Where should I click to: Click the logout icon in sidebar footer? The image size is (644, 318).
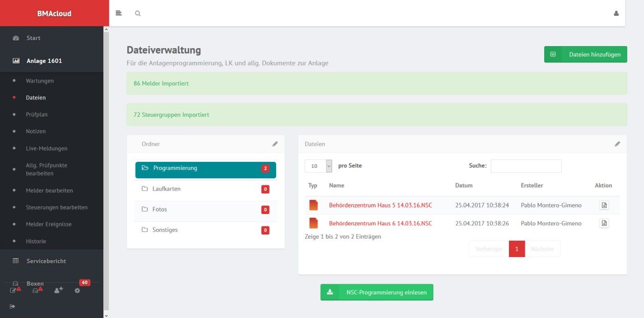click(x=12, y=306)
